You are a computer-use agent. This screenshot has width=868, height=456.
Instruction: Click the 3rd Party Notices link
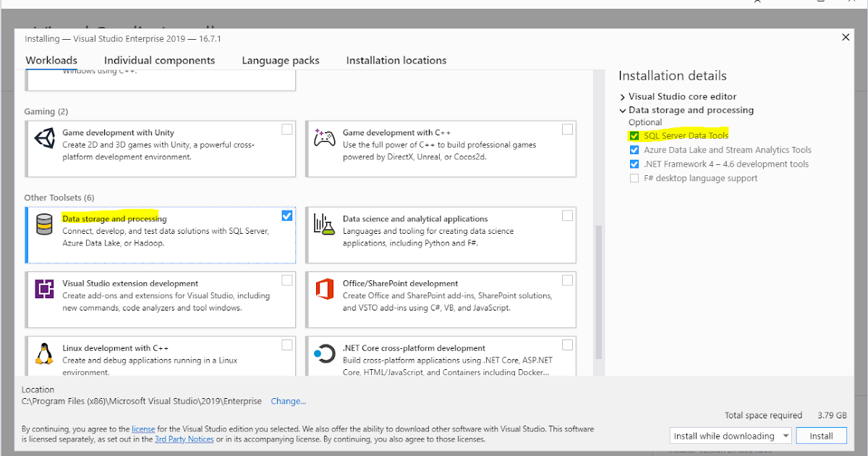(x=184, y=438)
